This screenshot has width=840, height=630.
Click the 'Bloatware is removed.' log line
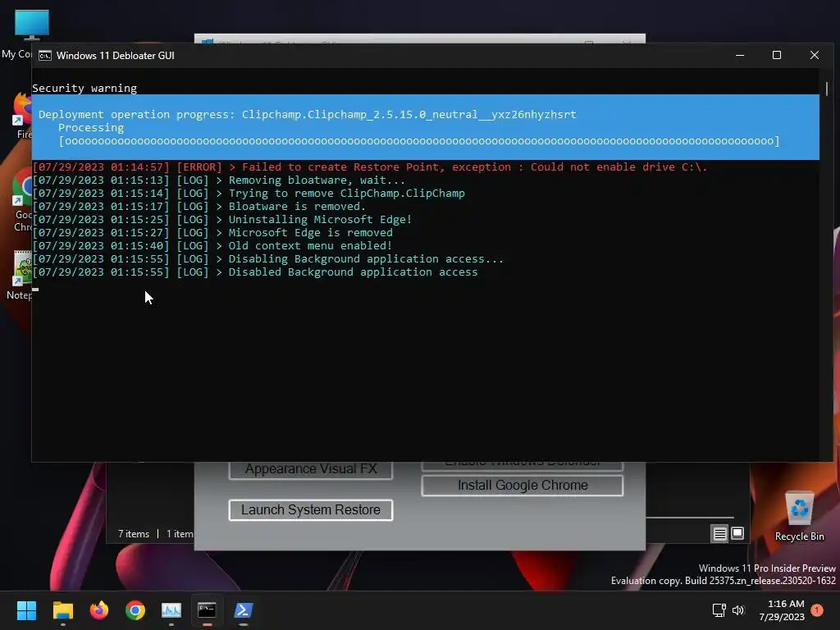click(199, 206)
